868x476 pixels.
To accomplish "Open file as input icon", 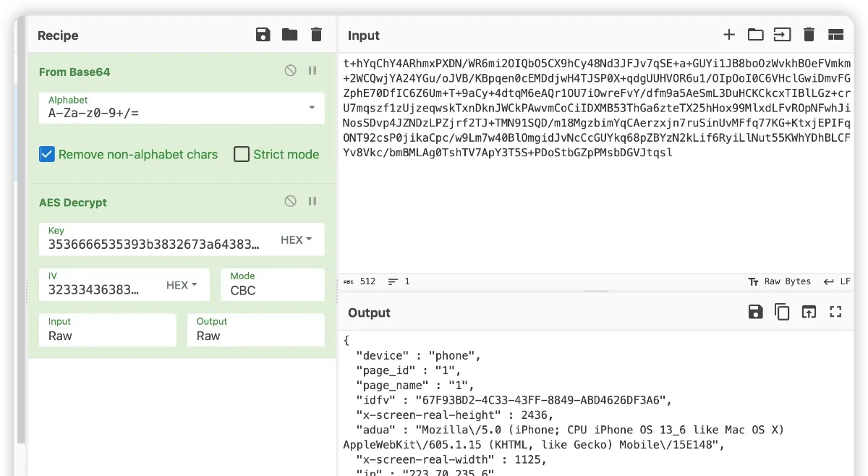I will pos(783,35).
